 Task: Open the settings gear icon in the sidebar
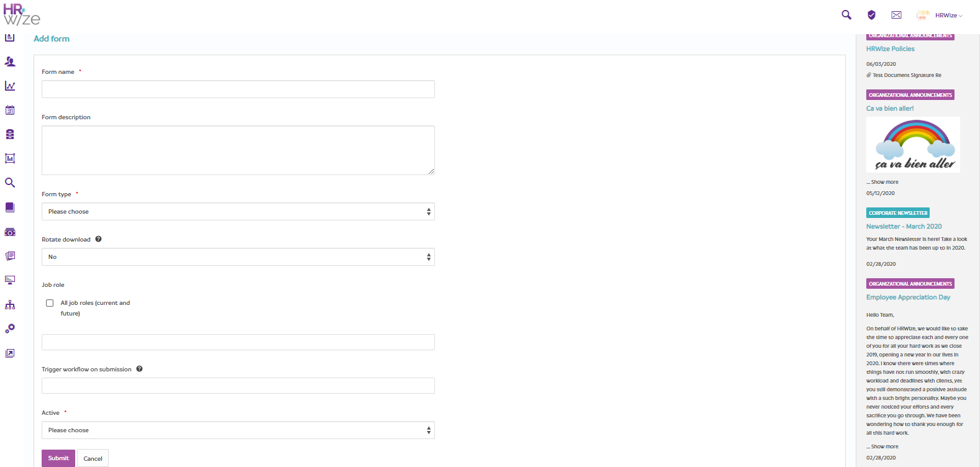coord(9,328)
